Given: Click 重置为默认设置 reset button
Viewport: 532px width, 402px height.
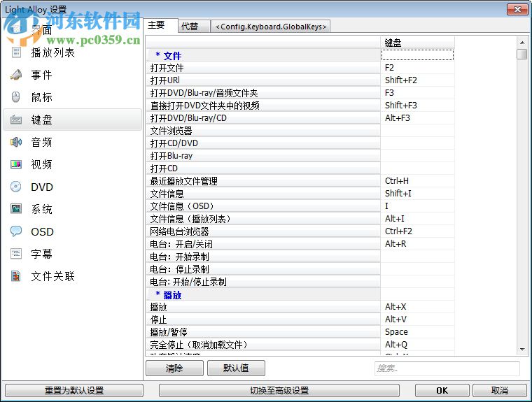Looking at the screenshot, I should tap(74, 391).
